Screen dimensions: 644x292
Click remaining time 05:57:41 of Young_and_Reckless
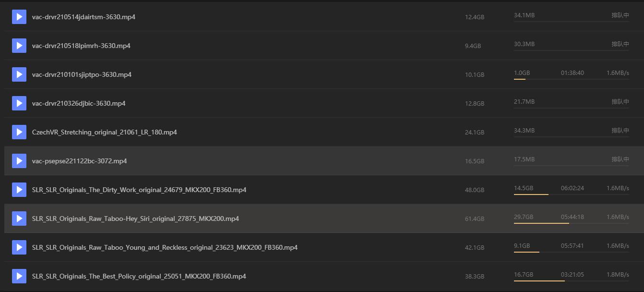click(572, 246)
